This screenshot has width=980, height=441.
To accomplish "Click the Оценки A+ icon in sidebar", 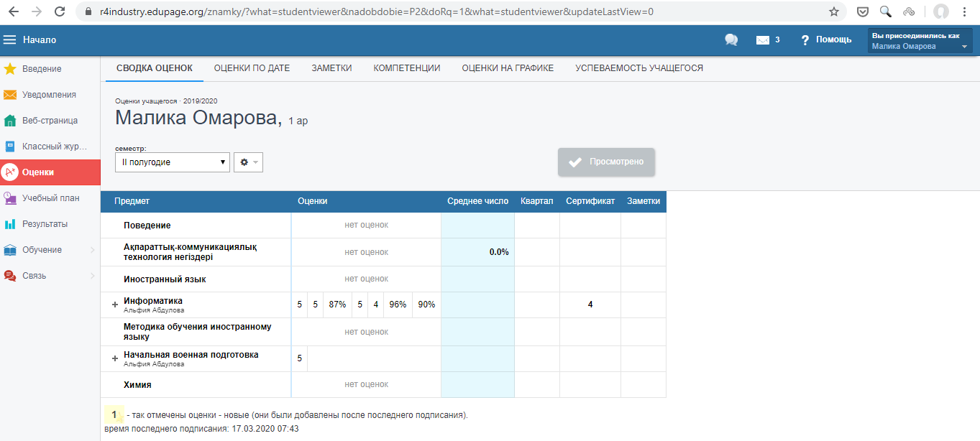I will [10, 172].
